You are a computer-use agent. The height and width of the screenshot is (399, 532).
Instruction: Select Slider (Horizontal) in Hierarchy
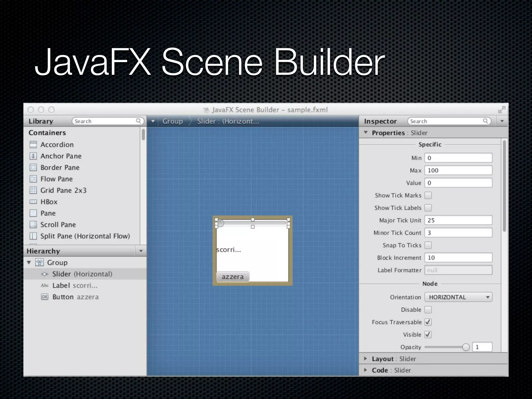click(85, 274)
